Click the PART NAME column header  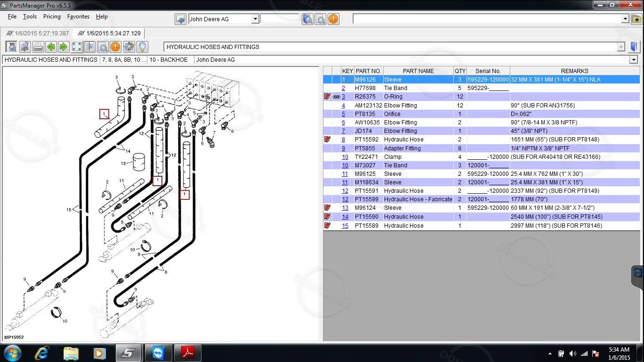click(418, 71)
